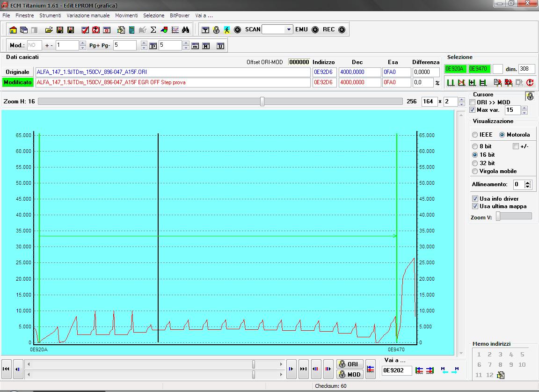The image size is (539, 392).
Task: Click the MOD lock button
Action: [349, 374]
